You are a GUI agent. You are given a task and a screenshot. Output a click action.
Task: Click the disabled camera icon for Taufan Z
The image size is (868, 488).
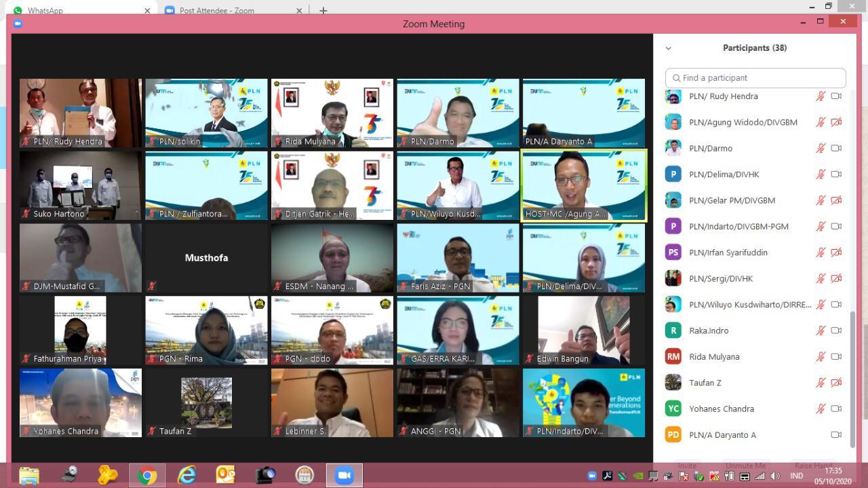tap(836, 383)
